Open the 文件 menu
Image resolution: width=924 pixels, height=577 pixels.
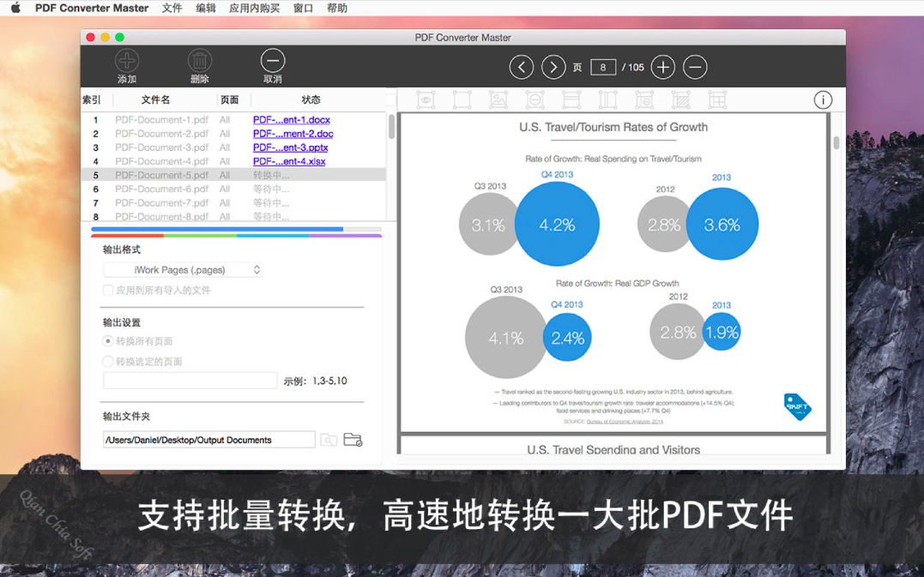172,8
